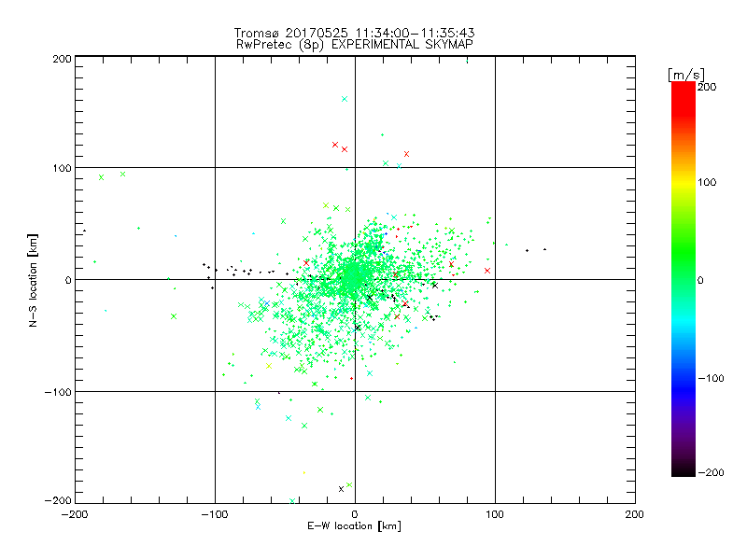
Task: Click the 'N-S location [km]' axis label
Action: tap(33, 280)
